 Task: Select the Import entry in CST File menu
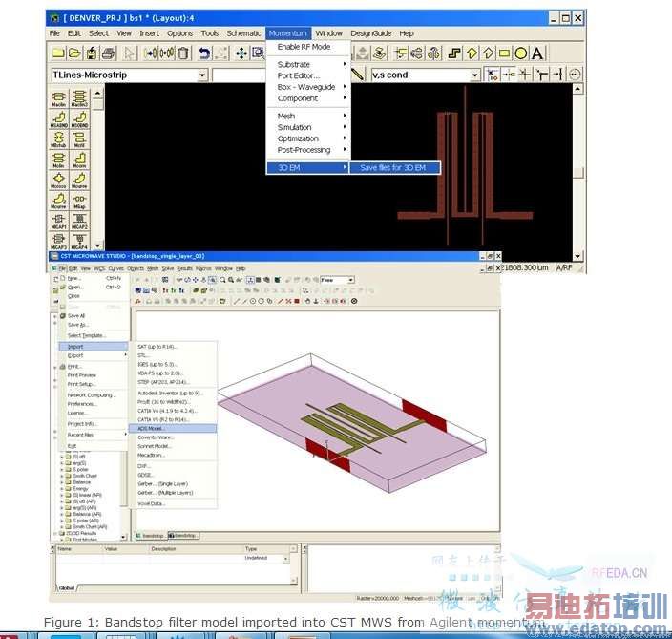[x=93, y=347]
